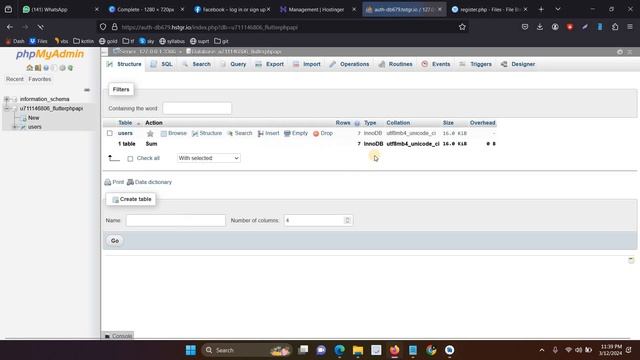The height and width of the screenshot is (360, 640).
Task: Click the Favorites navigation link
Action: coord(40,79)
